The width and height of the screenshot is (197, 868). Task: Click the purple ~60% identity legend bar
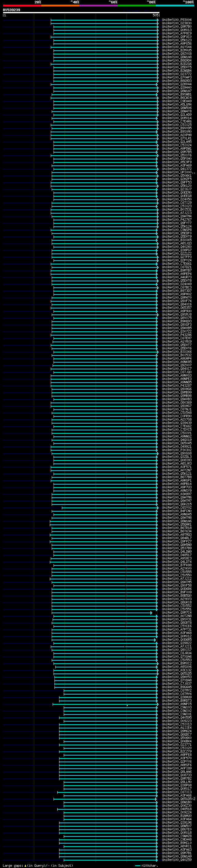click(98, 6)
